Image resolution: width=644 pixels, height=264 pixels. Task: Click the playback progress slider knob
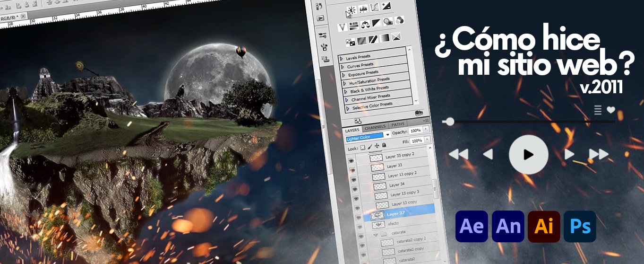[450, 122]
